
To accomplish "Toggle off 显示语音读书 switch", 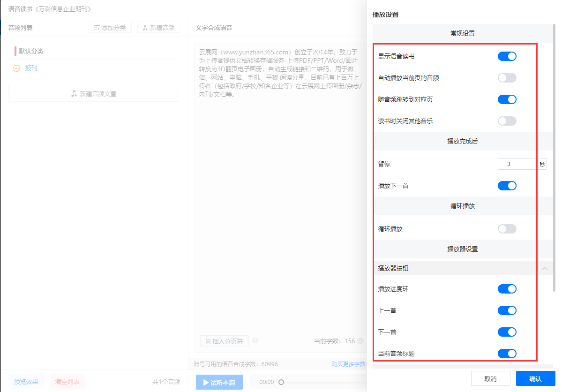I will (x=507, y=56).
